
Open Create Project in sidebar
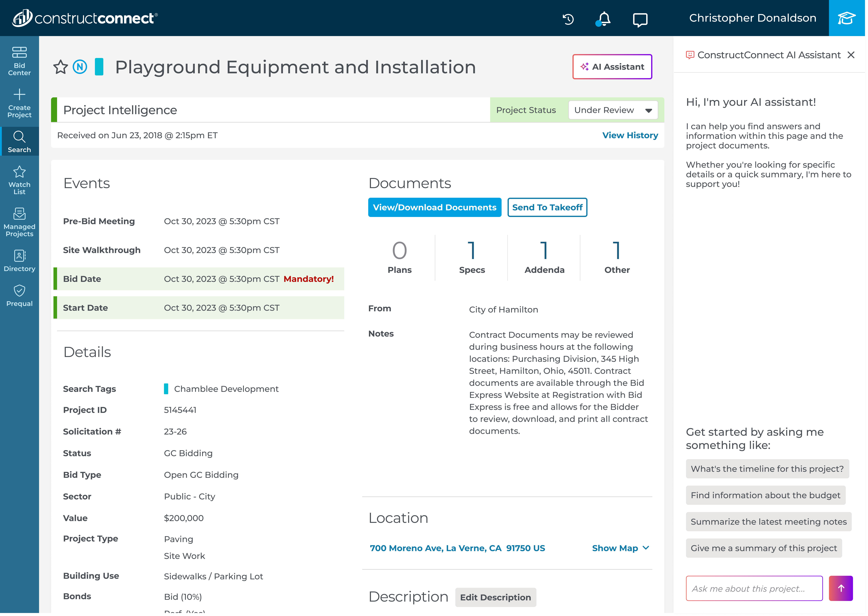pyautogui.click(x=19, y=103)
